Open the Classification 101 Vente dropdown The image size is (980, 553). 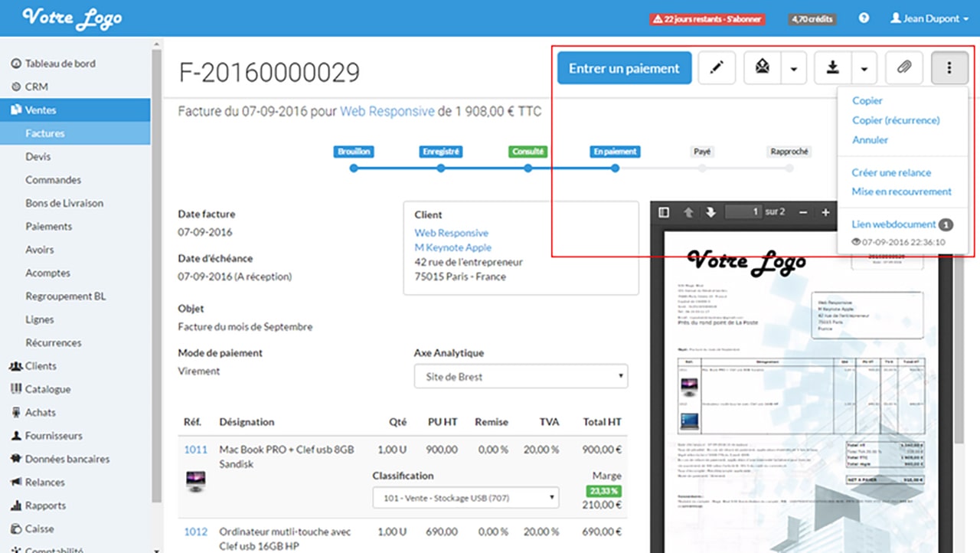coord(466,498)
